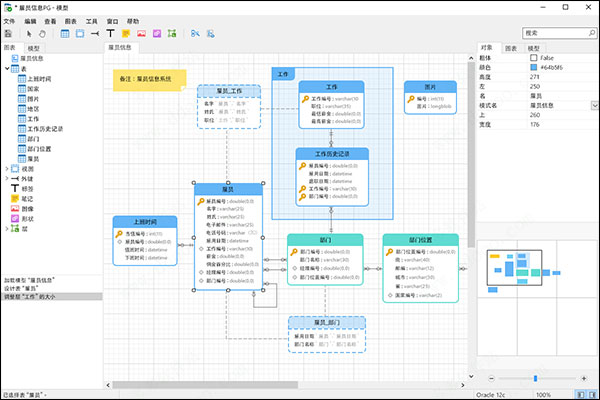
Task: Select the hand pan tool
Action: point(42,34)
